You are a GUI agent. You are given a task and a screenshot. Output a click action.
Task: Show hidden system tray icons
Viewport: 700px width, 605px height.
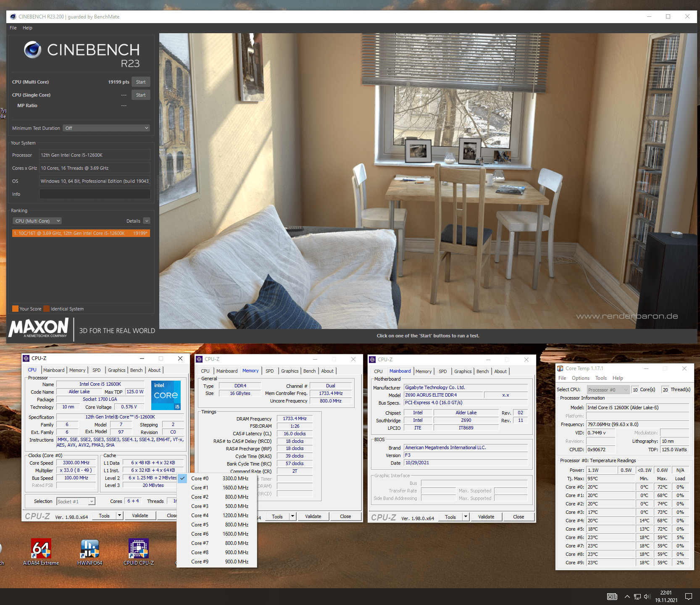627,597
